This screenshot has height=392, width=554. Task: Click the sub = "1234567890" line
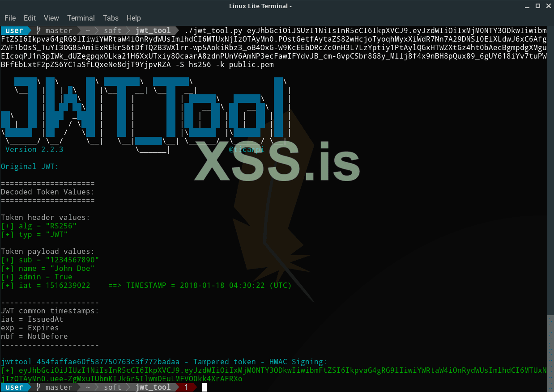pos(50,260)
